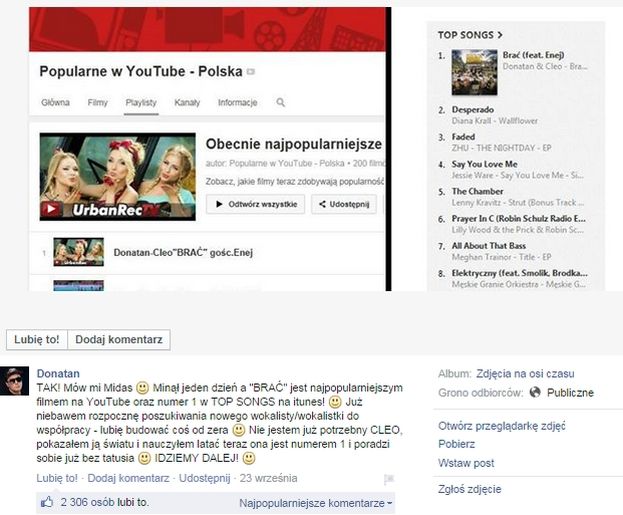The height and width of the screenshot is (515, 623).
Task: Click the Wstaw post link
Action: coord(466,463)
